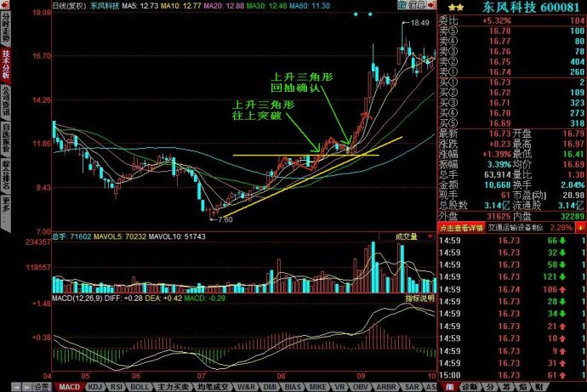Switch to the MIKE indicator tab
Viewport: 587px width, 392px height.
pyautogui.click(x=317, y=387)
